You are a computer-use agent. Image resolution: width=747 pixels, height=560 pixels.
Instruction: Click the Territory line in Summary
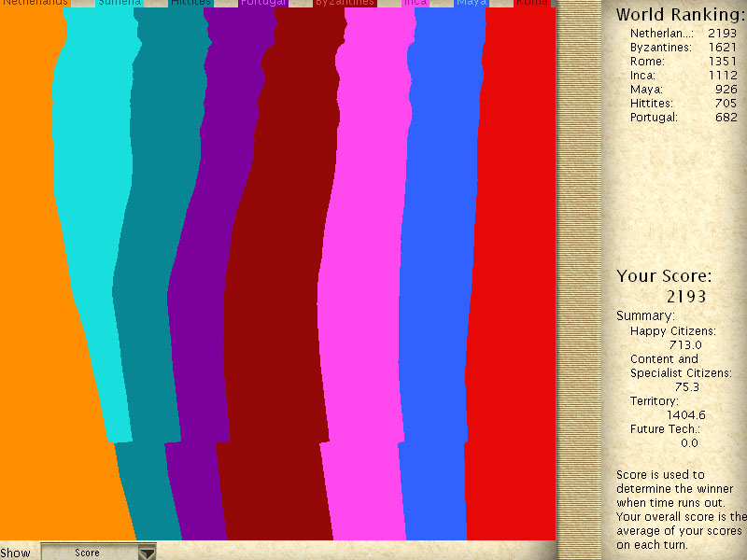coord(655,401)
